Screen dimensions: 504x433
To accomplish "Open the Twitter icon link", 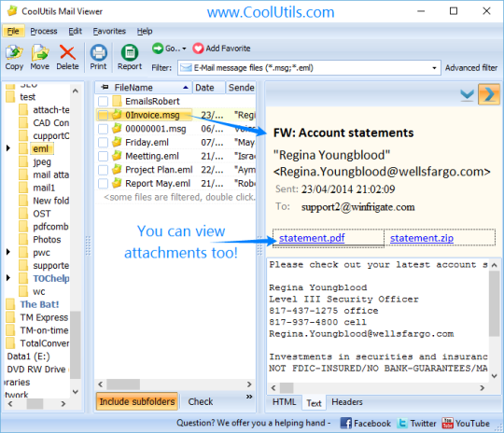I will coord(402,423).
